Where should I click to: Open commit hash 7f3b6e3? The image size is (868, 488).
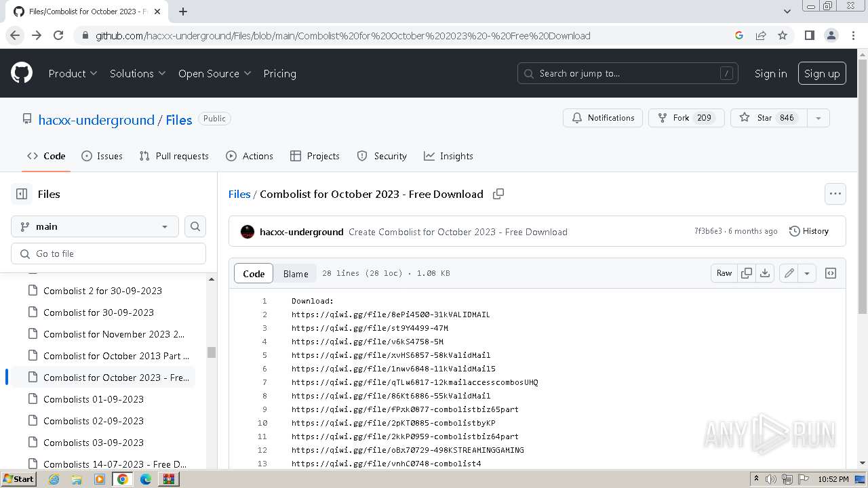click(708, 231)
